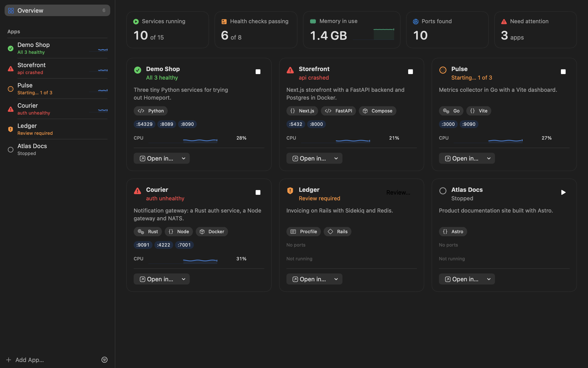Click Pulse orange starting status icon on card
The height and width of the screenshot is (368, 588).
pyautogui.click(x=443, y=70)
